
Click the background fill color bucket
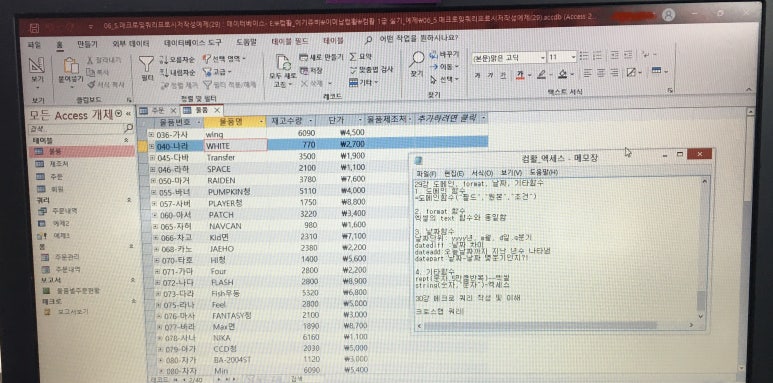[562, 74]
